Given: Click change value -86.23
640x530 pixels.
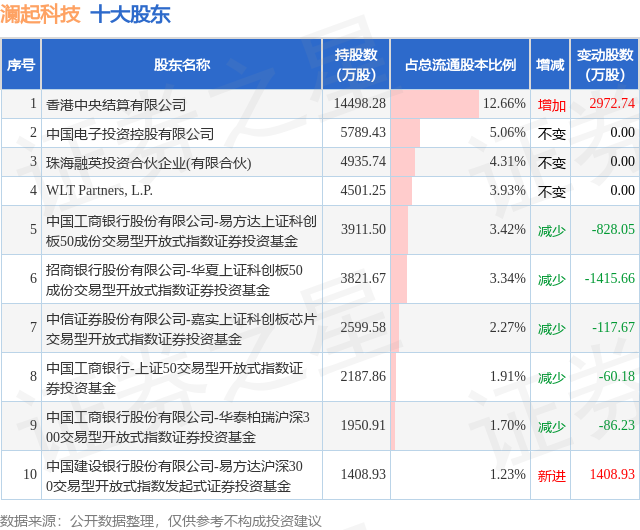Looking at the screenshot, I should (x=616, y=425).
